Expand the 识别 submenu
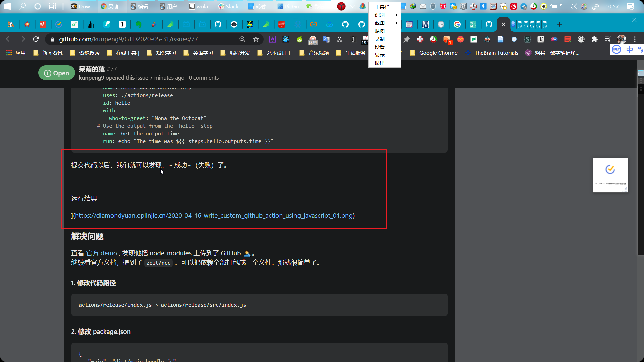Image resolution: width=644 pixels, height=362 pixels. coord(385,15)
